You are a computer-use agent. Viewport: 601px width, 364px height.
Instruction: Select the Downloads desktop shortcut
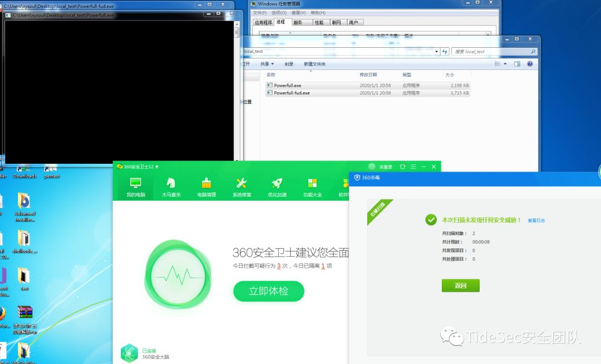coord(24,172)
